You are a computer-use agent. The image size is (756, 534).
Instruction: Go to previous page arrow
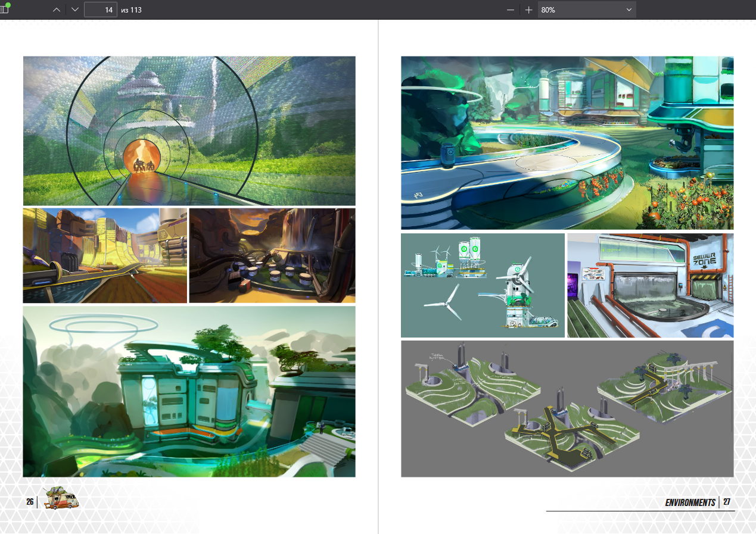[x=57, y=10]
